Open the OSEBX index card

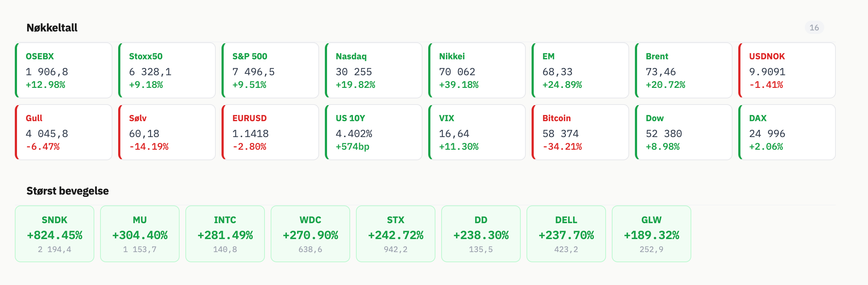pos(64,70)
